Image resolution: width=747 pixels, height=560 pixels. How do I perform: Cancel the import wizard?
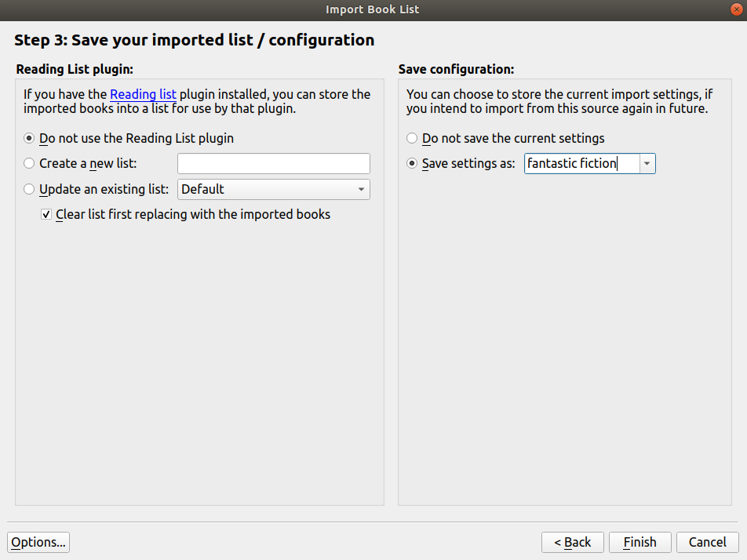pos(707,542)
